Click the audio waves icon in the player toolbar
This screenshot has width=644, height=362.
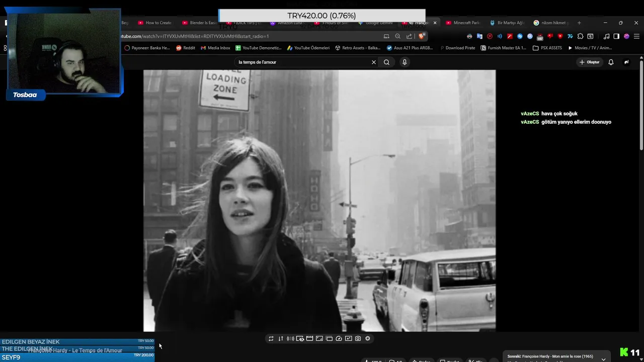290,338
